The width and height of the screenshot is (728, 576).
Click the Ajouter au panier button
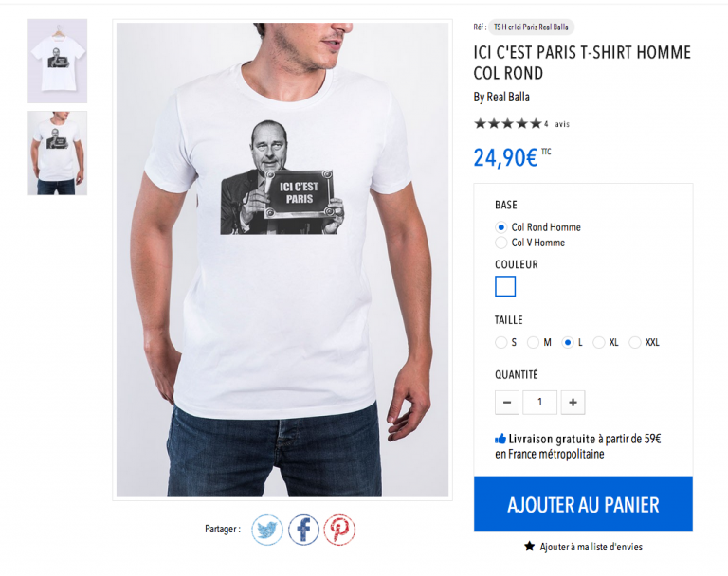coord(583,504)
